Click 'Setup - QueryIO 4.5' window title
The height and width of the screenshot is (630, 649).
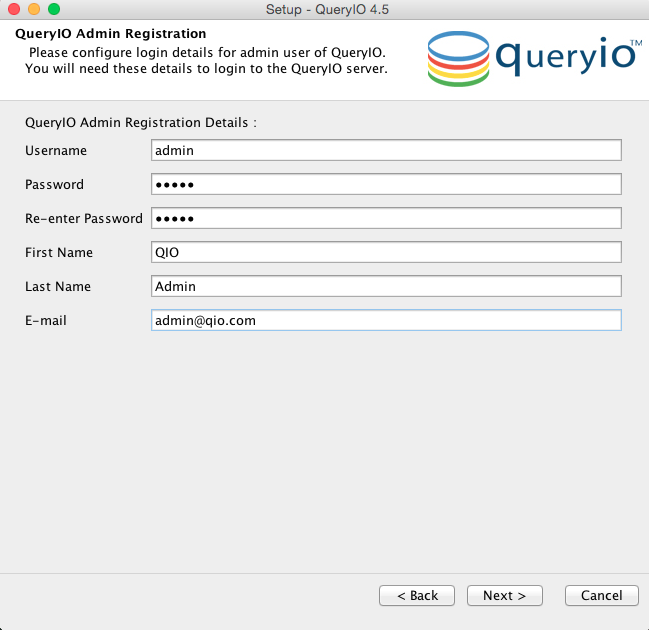point(327,10)
